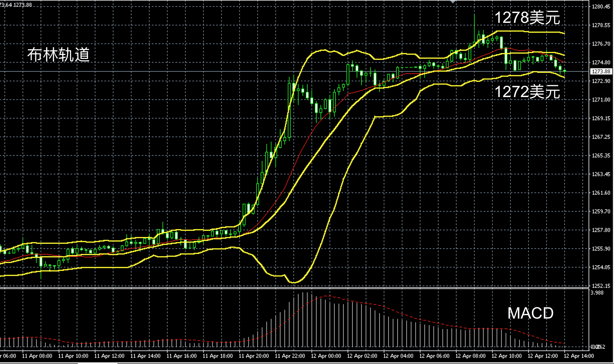Select the 1278美元 text label
Viewport: 614px width, 364px height.
coord(527,18)
